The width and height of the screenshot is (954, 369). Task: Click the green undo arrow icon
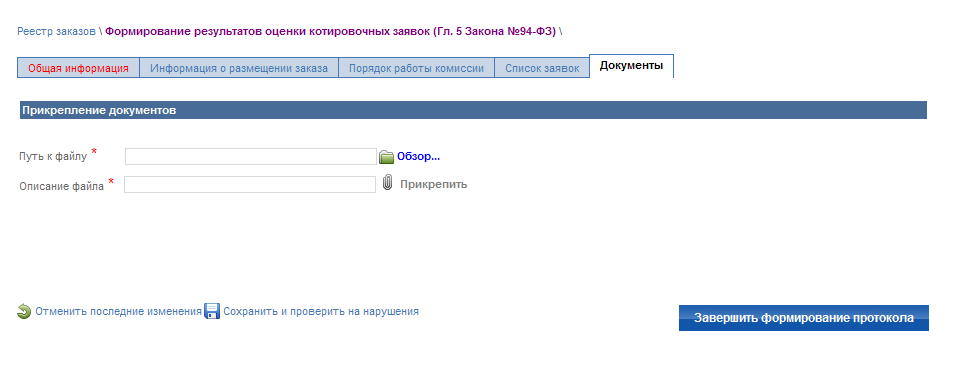(x=24, y=312)
